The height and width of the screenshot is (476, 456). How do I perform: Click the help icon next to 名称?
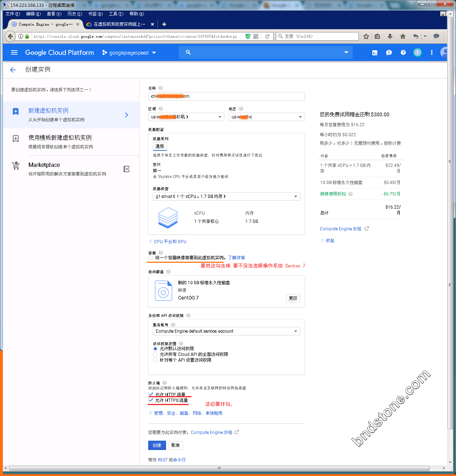[161, 88]
